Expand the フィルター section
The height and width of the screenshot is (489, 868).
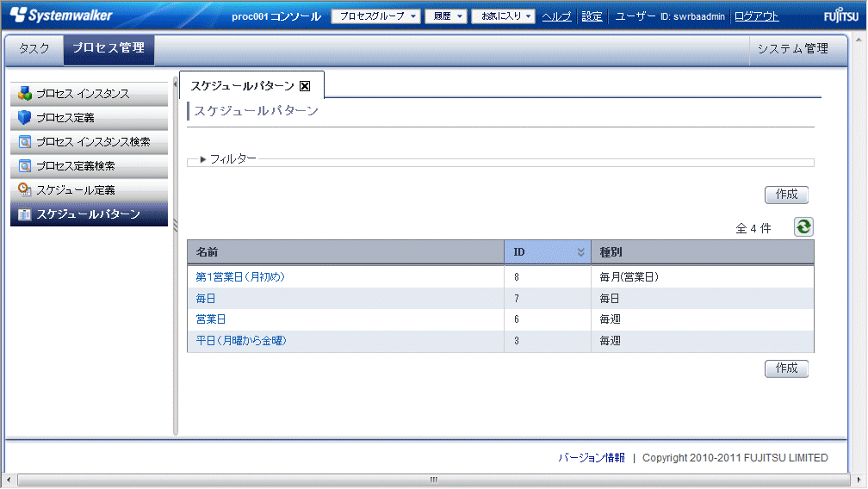click(203, 159)
